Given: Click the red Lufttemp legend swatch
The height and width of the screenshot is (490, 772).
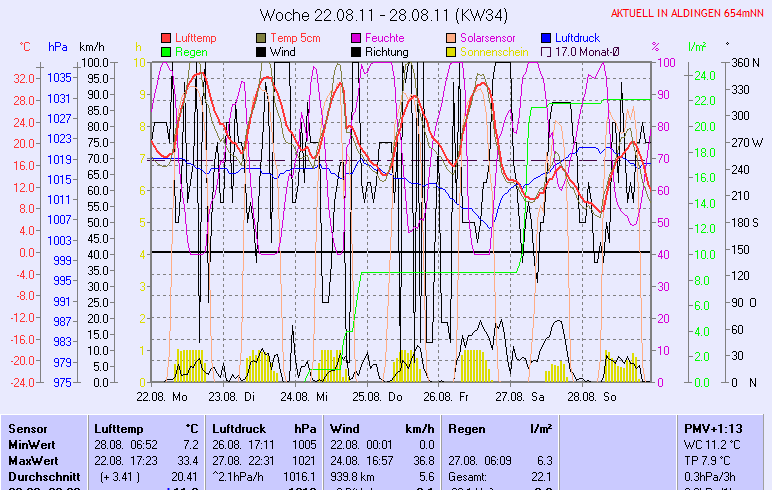Looking at the screenshot, I should [x=166, y=37].
